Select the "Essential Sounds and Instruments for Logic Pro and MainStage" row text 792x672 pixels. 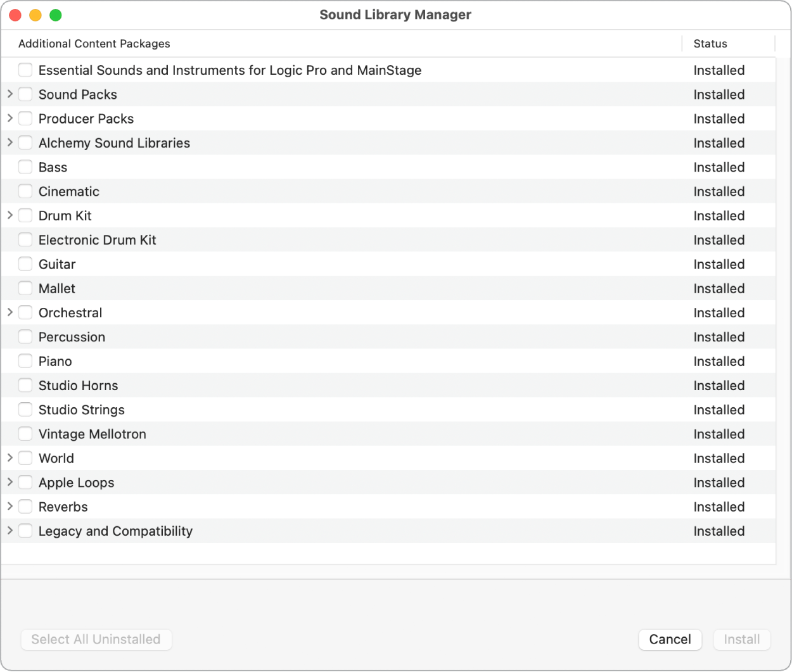230,70
